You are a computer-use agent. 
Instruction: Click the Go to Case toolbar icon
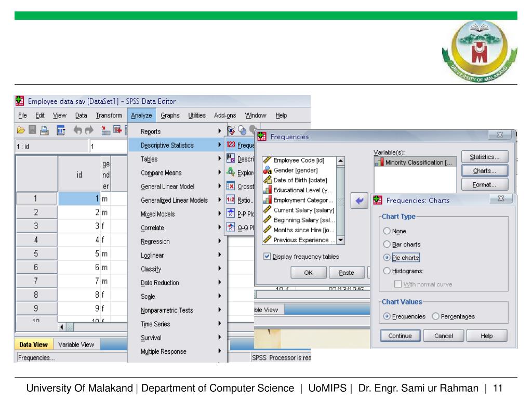pos(105,130)
